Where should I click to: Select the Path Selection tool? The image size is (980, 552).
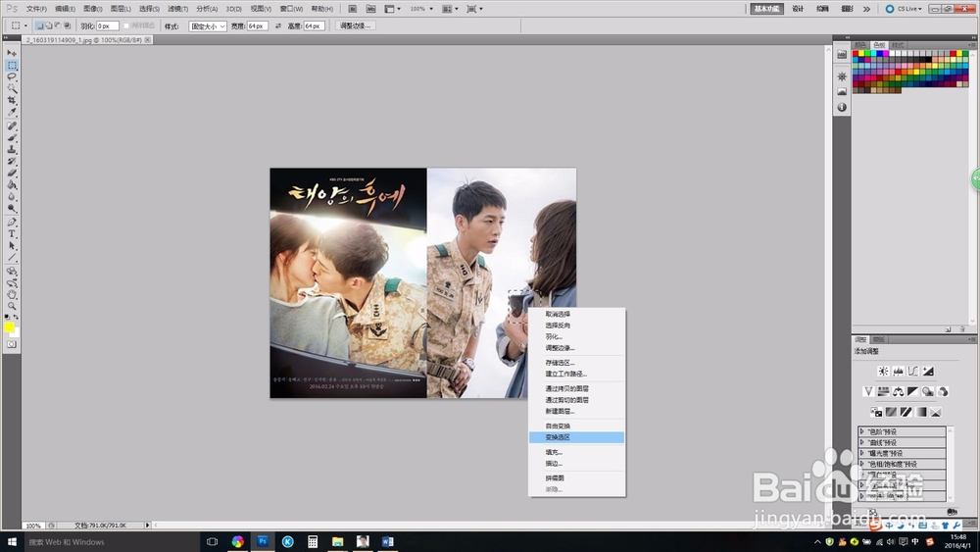pyautogui.click(x=12, y=246)
